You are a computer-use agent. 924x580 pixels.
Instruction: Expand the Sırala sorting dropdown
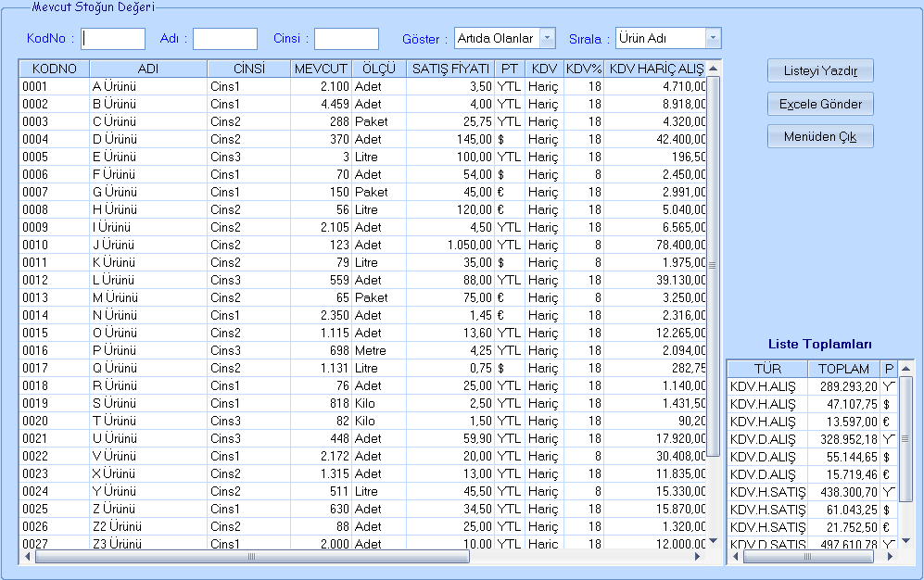coord(713,38)
